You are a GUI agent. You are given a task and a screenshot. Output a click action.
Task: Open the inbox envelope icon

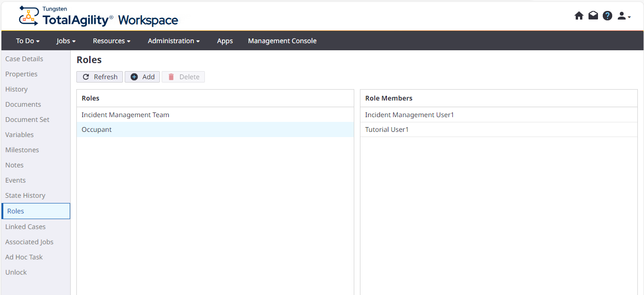[593, 16]
